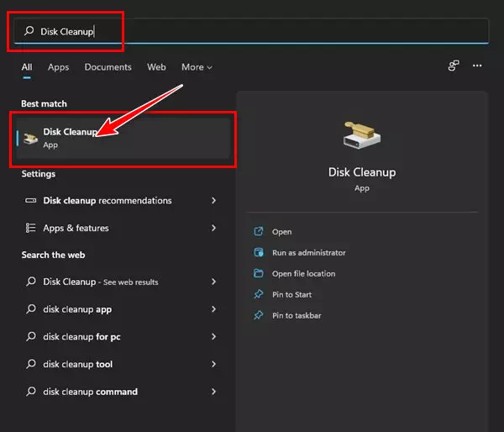Choose Pin to Start
This screenshot has height=432, width=504.
291,295
